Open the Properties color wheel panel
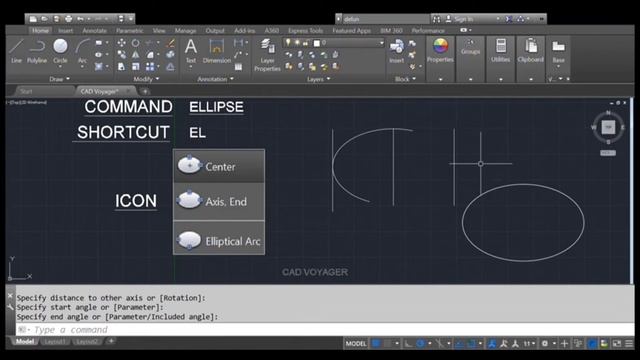This screenshot has width=640, height=360. pyautogui.click(x=440, y=51)
